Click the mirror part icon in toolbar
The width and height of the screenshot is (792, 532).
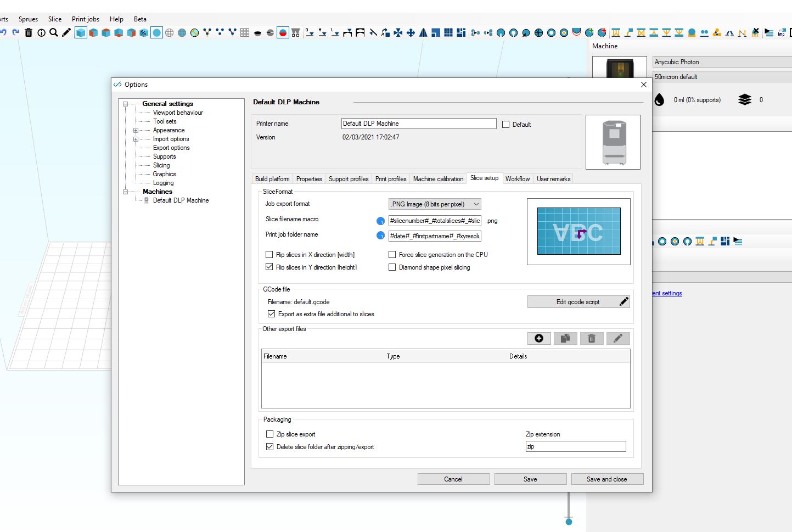click(x=423, y=33)
